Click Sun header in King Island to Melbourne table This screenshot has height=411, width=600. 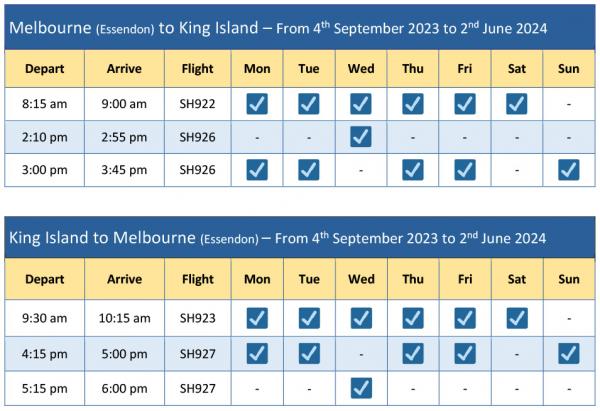pos(568,279)
